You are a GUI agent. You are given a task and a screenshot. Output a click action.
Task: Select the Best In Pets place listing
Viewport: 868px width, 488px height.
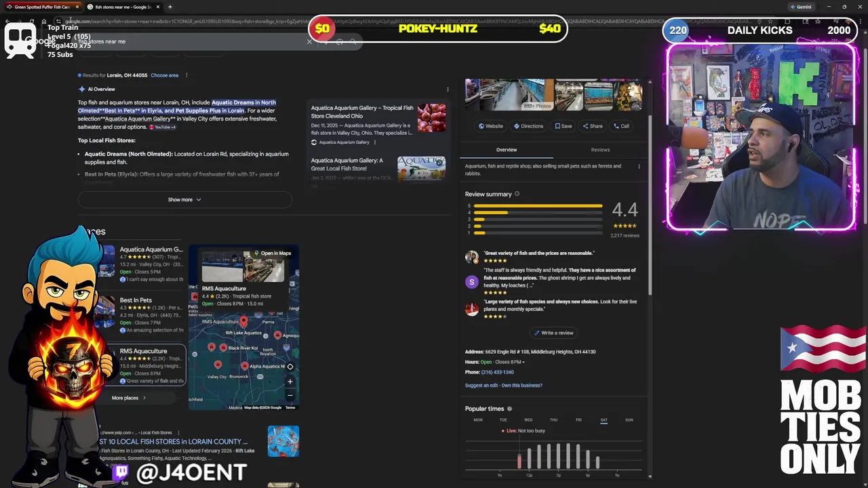click(x=151, y=314)
